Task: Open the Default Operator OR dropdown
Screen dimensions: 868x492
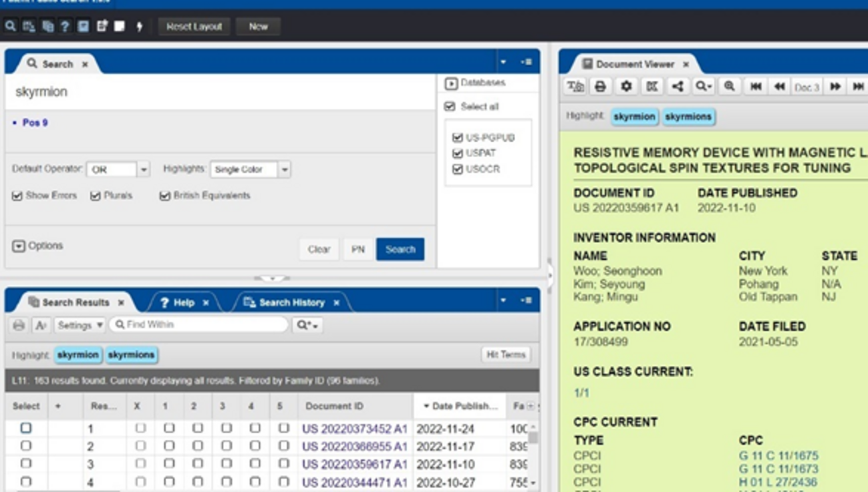Action: click(143, 170)
